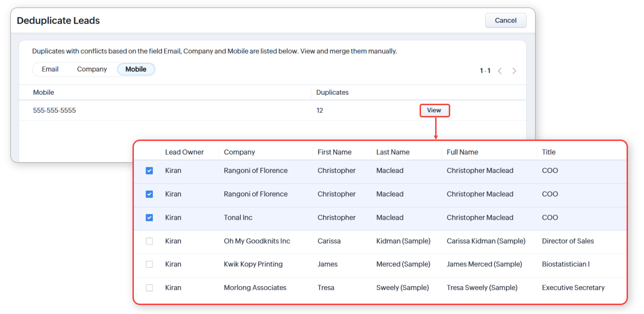Click the Lead Owner column header
Viewport: 644px width, 314px height.
(x=184, y=152)
